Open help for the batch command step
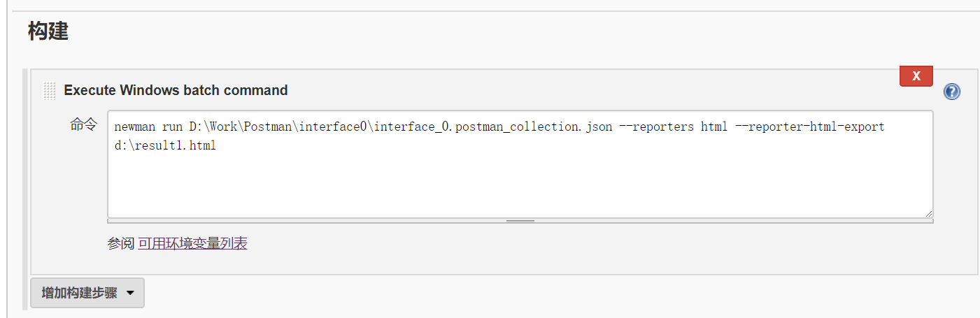Image resolution: width=980 pixels, height=318 pixels. coord(951,92)
